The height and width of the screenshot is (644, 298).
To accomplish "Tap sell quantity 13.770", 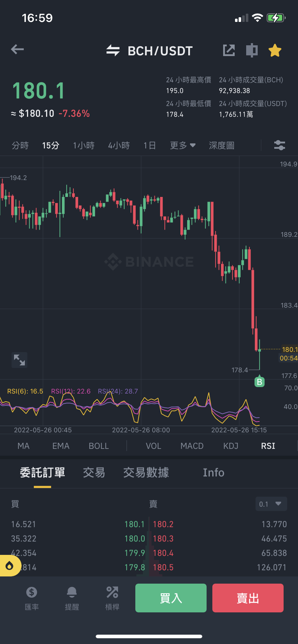I will (x=274, y=524).
